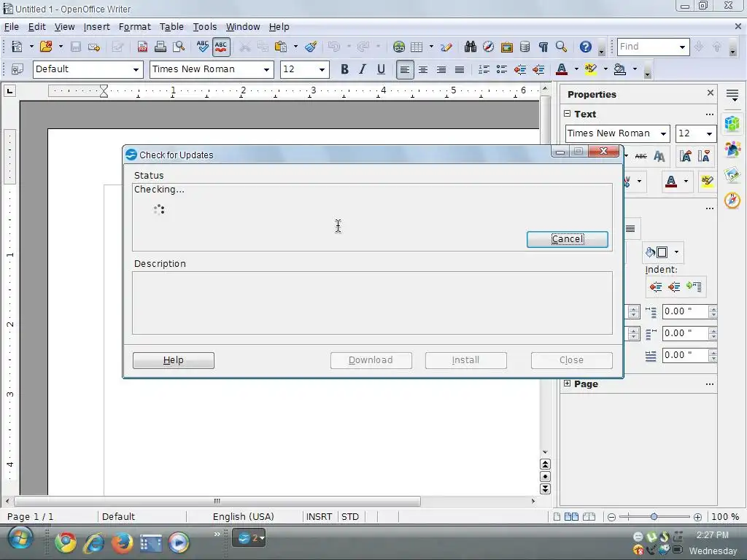The height and width of the screenshot is (560, 747).
Task: Toggle AutoSpellcheck icon
Action: click(x=221, y=47)
